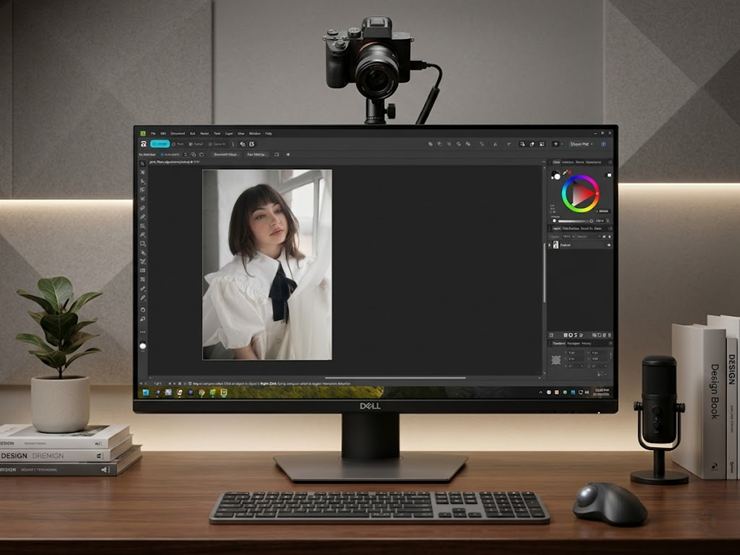
Task: Click the green app logo in the title bar
Action: (x=143, y=134)
